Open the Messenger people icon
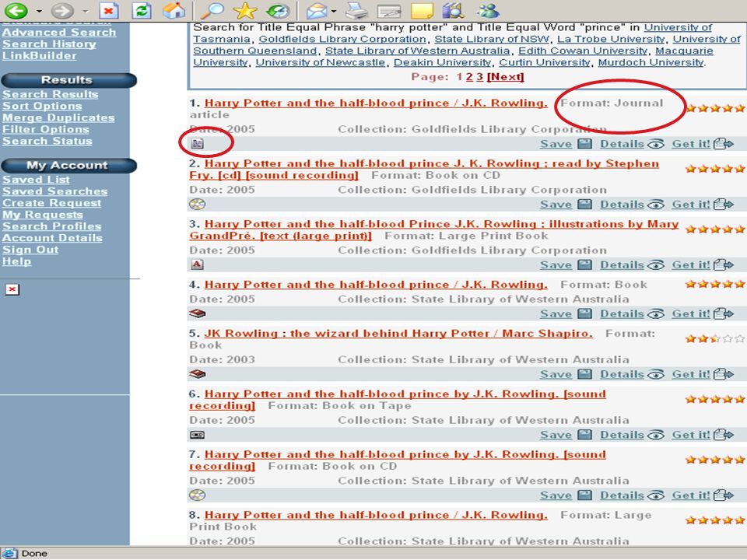The width and height of the screenshot is (747, 560). click(487, 10)
